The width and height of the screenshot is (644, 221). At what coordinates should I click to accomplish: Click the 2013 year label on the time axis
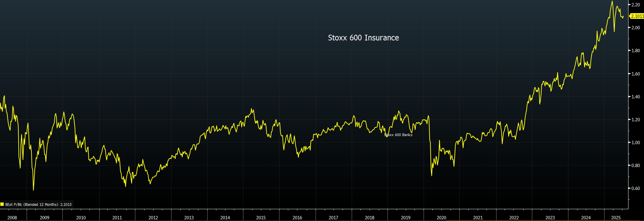189,218
